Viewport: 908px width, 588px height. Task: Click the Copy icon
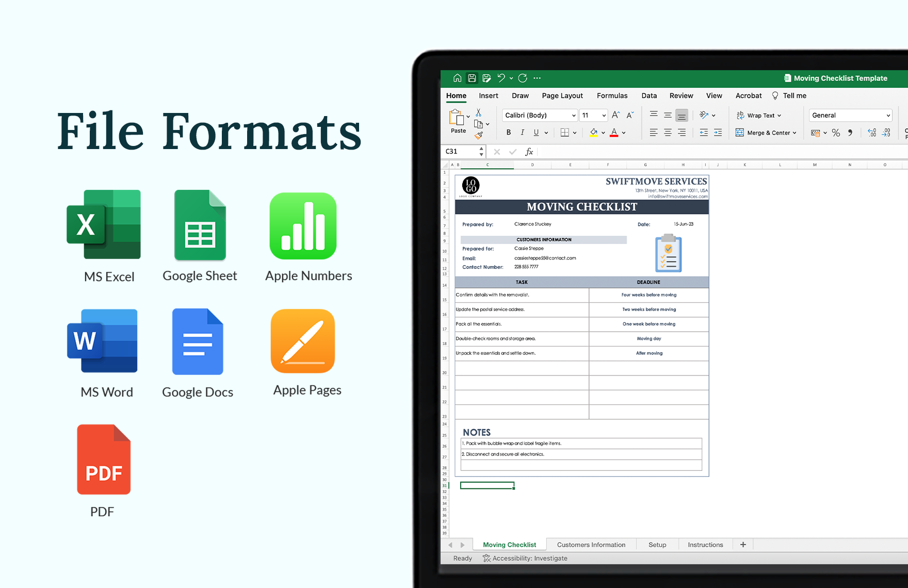point(478,124)
